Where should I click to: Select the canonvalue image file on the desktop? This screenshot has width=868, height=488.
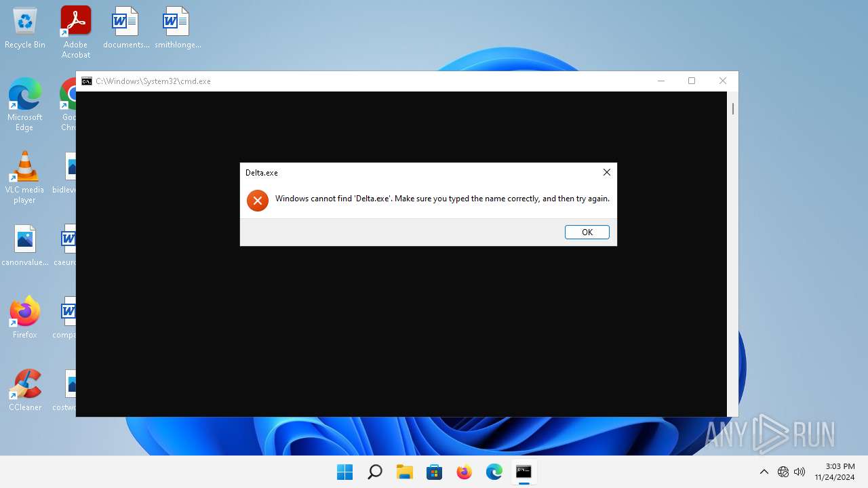coord(25,245)
